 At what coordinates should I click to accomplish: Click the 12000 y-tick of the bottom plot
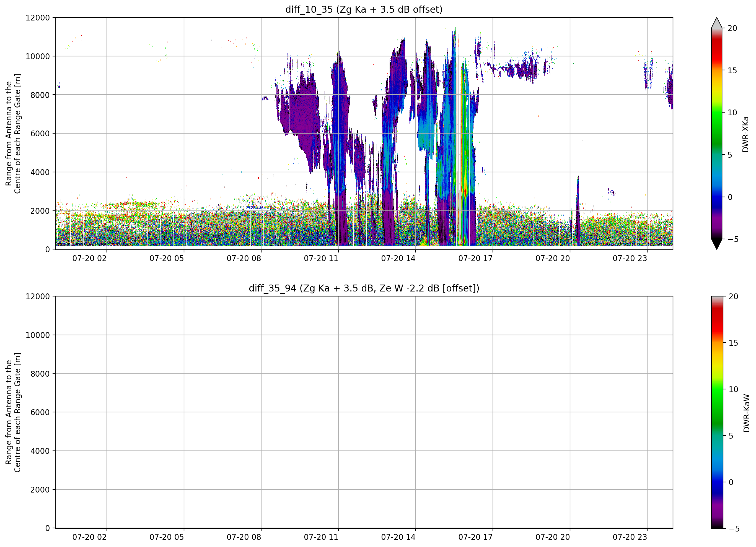point(38,296)
